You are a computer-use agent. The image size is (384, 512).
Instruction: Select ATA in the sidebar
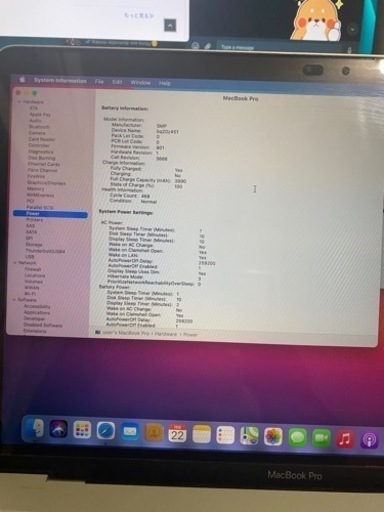click(x=34, y=108)
